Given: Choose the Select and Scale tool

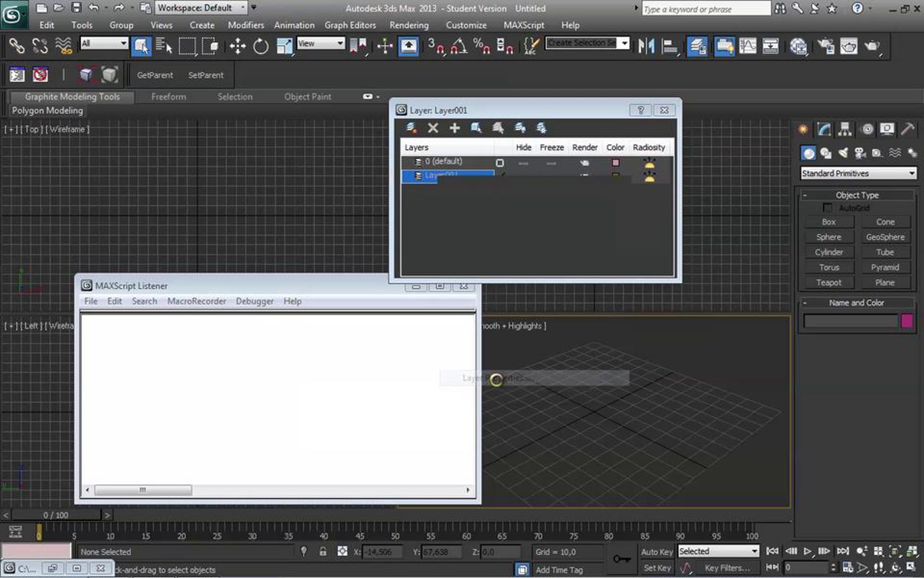Looking at the screenshot, I should point(285,46).
